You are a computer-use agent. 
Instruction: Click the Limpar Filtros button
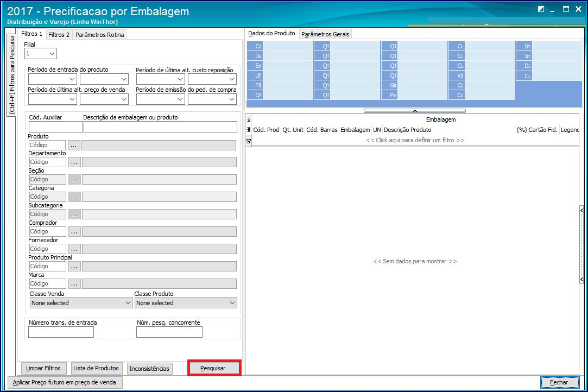click(x=43, y=368)
